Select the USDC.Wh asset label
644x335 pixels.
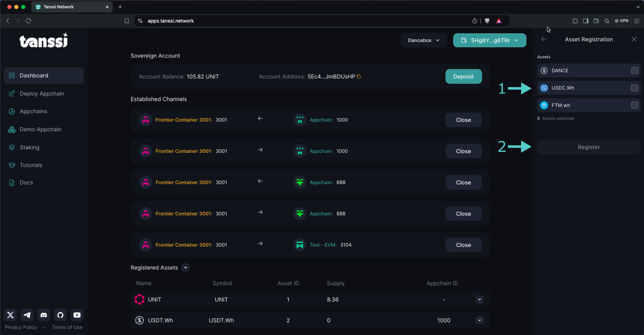[563, 88]
